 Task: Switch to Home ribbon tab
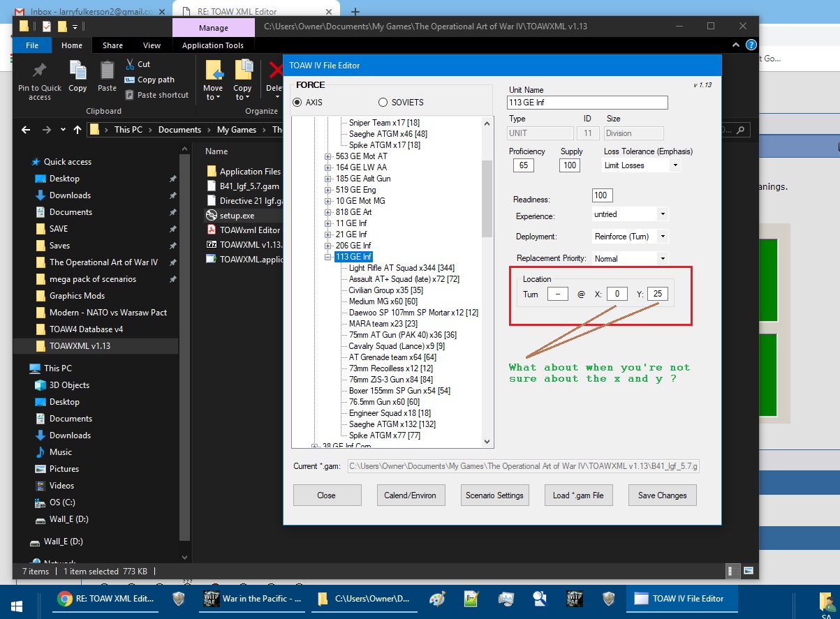[x=72, y=45]
